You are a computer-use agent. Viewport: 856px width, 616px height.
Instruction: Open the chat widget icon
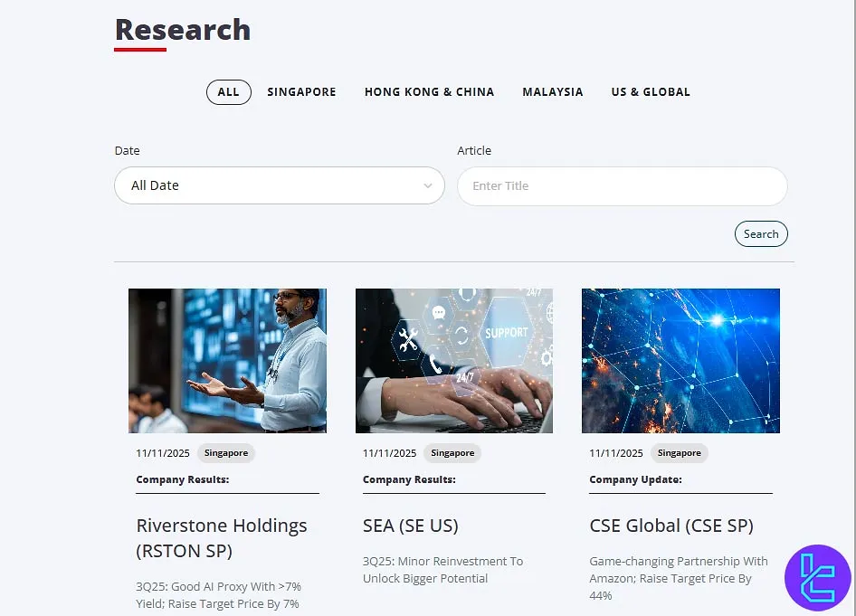click(817, 578)
